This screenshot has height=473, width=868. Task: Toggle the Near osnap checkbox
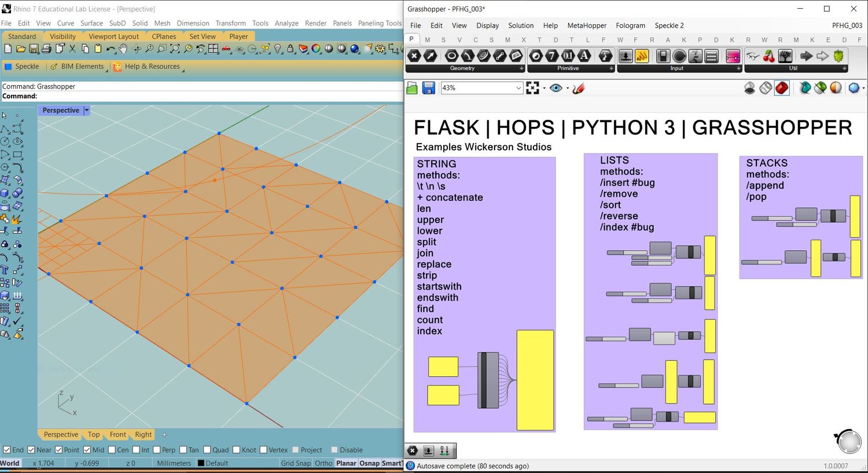click(x=31, y=450)
